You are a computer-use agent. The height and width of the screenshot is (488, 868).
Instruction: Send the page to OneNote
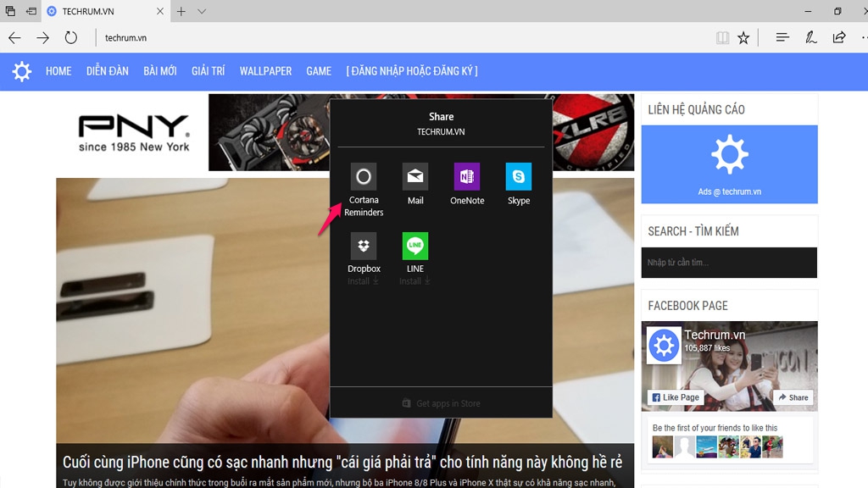(x=467, y=184)
